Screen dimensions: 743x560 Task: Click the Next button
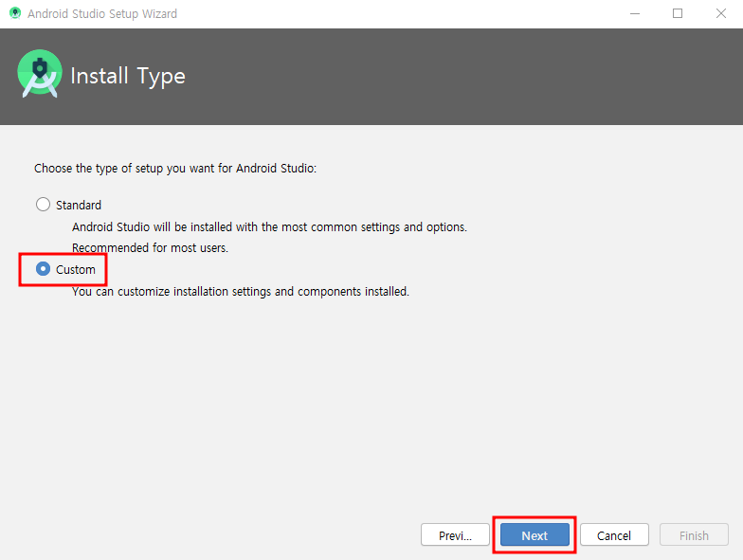pyautogui.click(x=535, y=534)
